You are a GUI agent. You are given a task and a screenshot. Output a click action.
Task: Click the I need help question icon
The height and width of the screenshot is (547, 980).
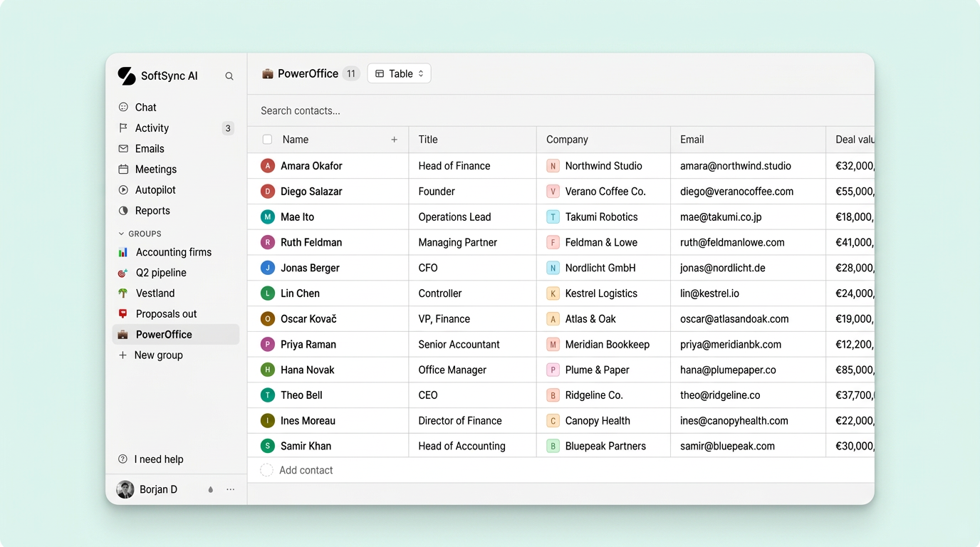coord(123,459)
